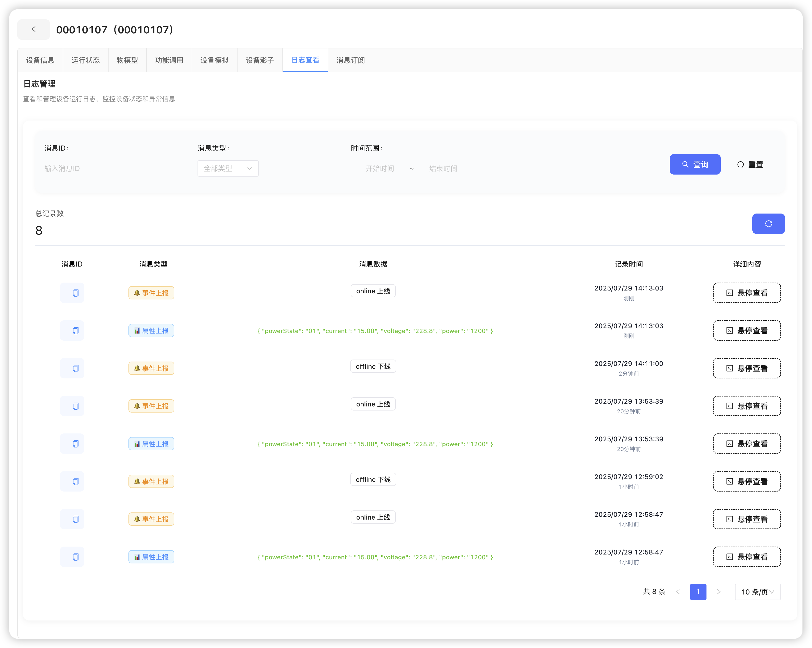Go to the 消息订阅 tab
Viewport: 812px width, 648px height.
pyautogui.click(x=350, y=60)
